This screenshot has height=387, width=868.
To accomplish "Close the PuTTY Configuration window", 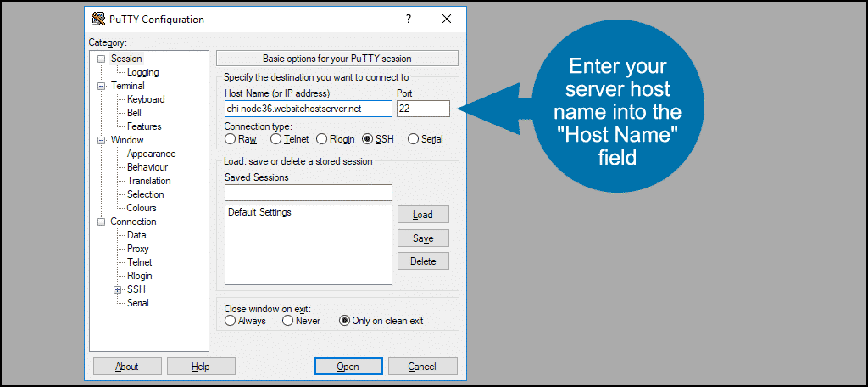I will 447,19.
